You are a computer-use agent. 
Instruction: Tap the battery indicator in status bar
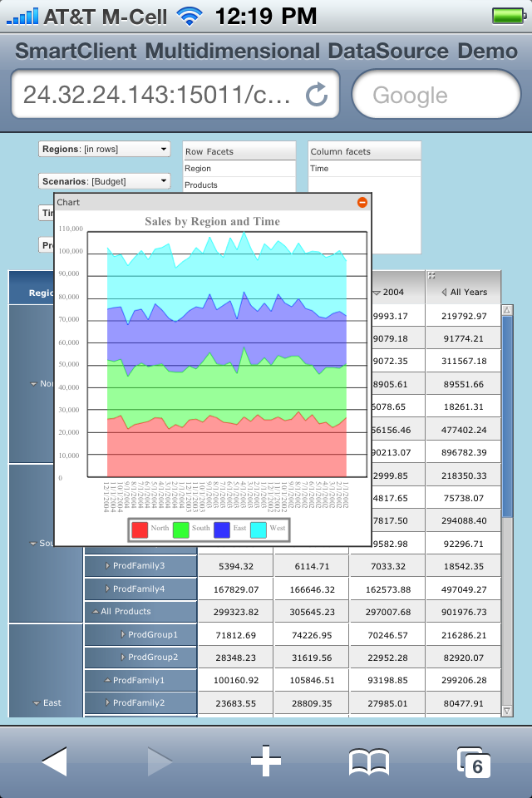click(x=509, y=16)
